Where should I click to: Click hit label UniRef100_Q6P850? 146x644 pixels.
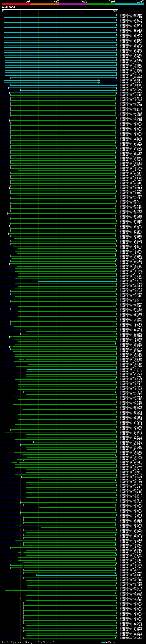(131, 176)
